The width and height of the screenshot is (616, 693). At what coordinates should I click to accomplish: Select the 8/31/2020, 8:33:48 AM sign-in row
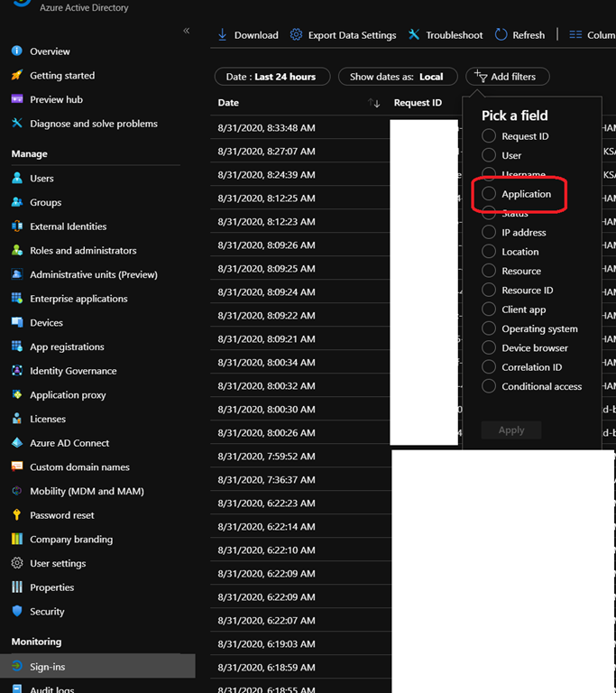point(266,128)
